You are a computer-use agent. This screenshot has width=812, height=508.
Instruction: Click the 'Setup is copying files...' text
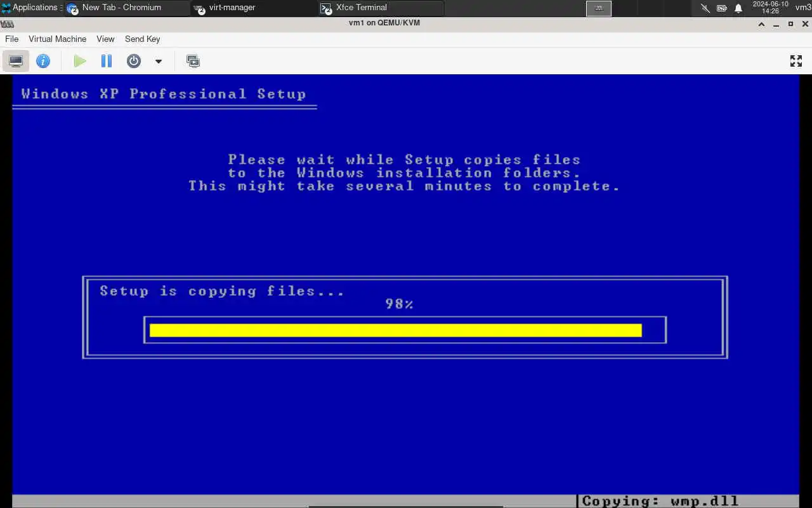tap(222, 291)
